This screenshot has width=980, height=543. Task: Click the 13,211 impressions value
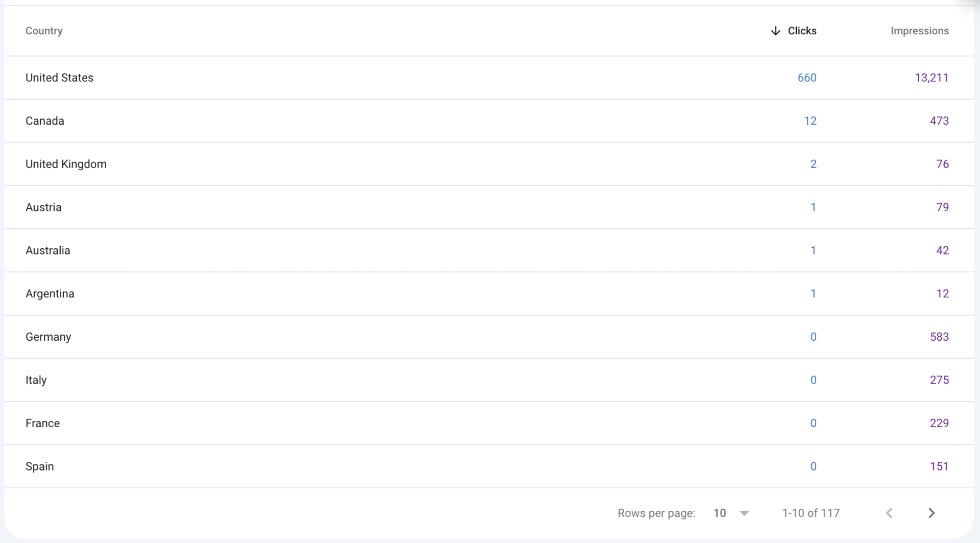coord(931,78)
